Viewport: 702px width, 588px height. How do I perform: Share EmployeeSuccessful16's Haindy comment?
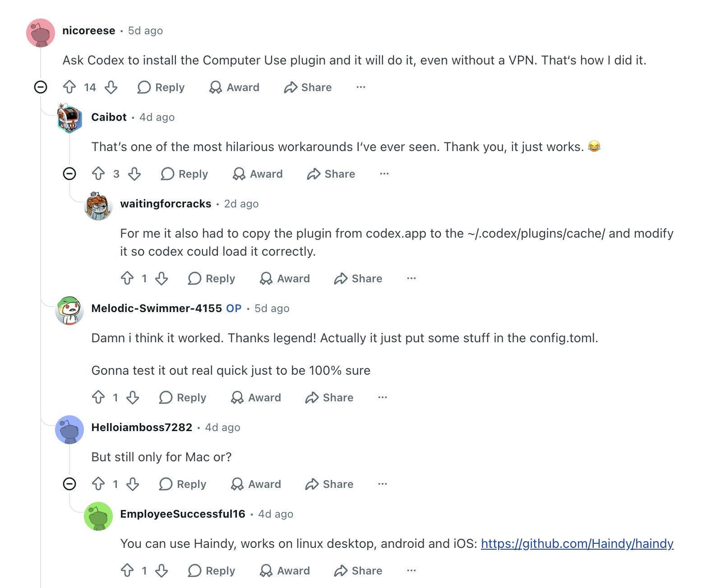pyautogui.click(x=358, y=570)
